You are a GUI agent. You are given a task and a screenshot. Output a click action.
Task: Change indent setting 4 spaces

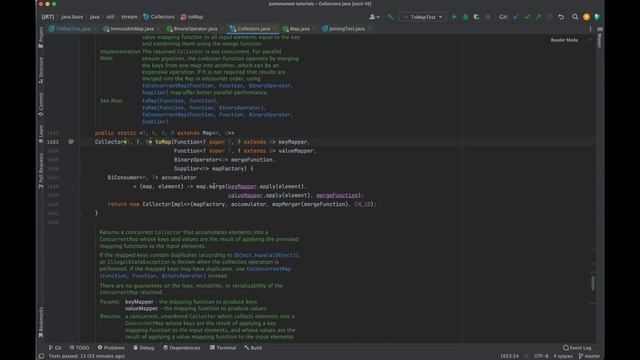[x=563, y=356]
